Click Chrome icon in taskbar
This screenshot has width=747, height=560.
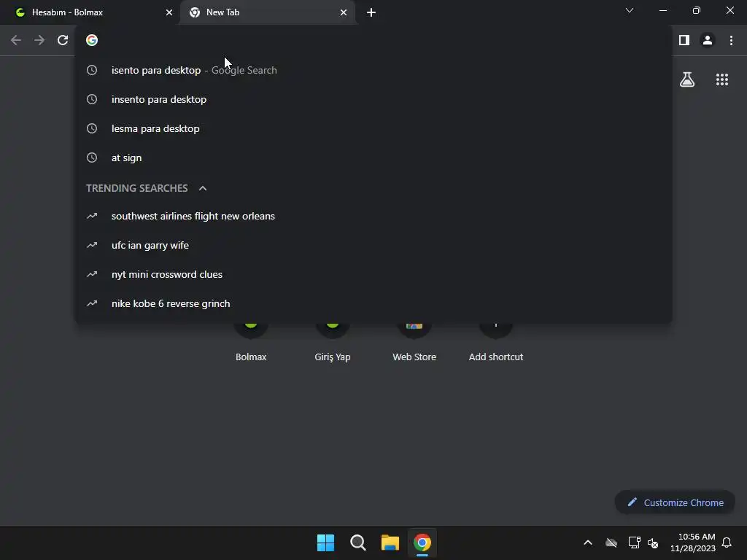click(422, 542)
